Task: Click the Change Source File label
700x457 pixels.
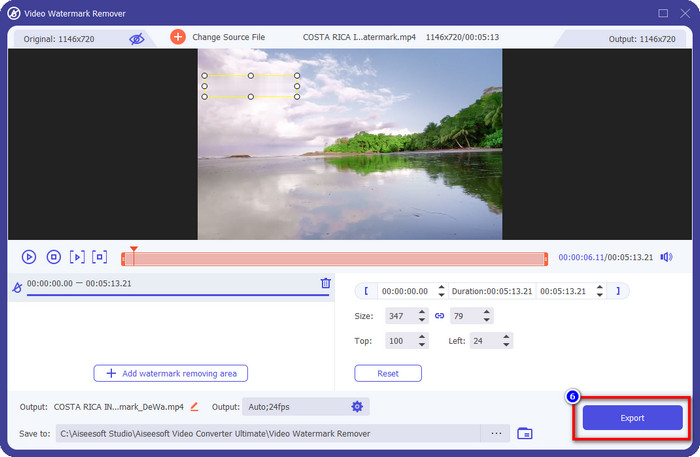Action: (x=228, y=37)
